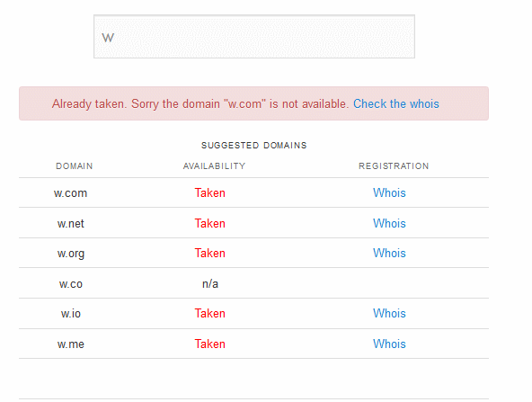The width and height of the screenshot is (532, 402).
Task: Click the w.com domain name cell
Action: [71, 192]
